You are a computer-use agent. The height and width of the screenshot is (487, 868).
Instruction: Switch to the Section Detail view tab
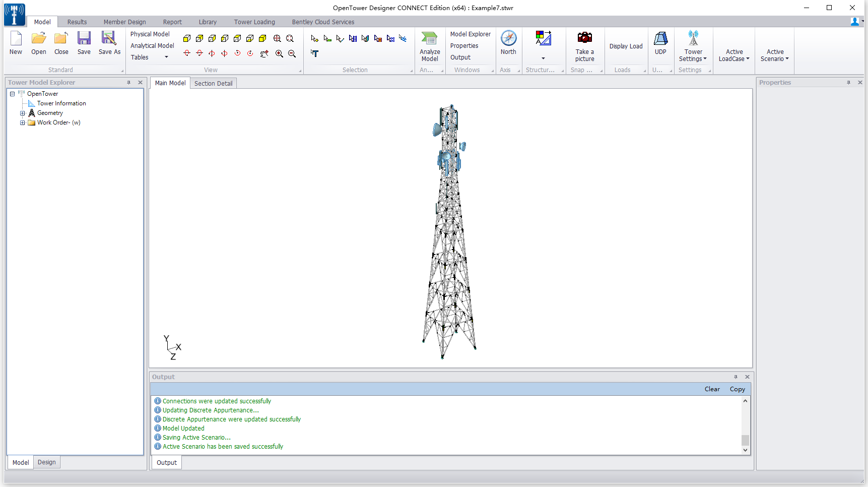(x=213, y=83)
